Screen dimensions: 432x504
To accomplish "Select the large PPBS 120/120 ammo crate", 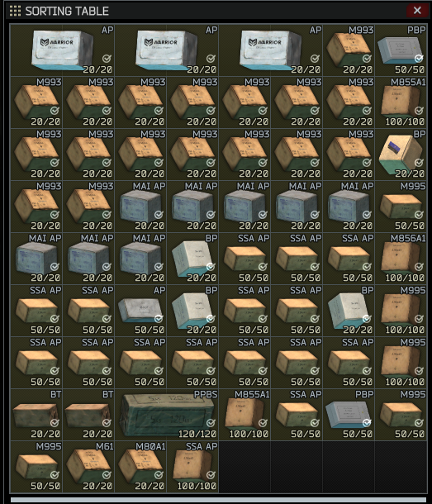I will (167, 415).
